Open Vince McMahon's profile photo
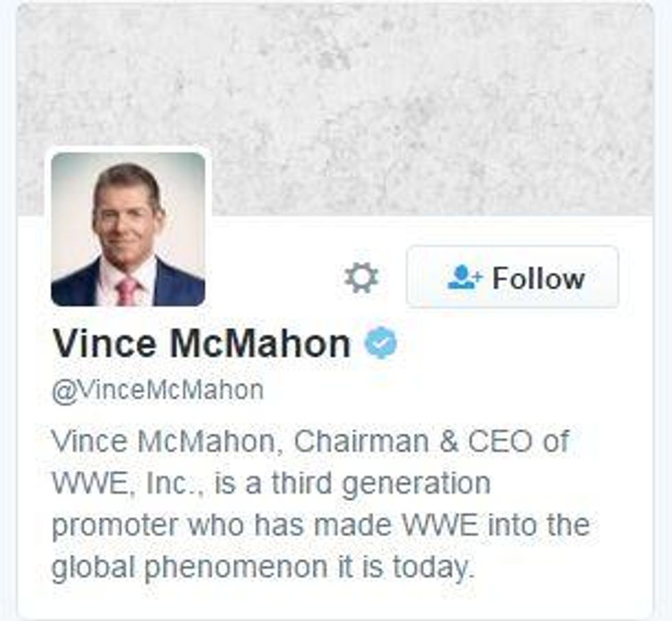The image size is (672, 621). (x=128, y=229)
